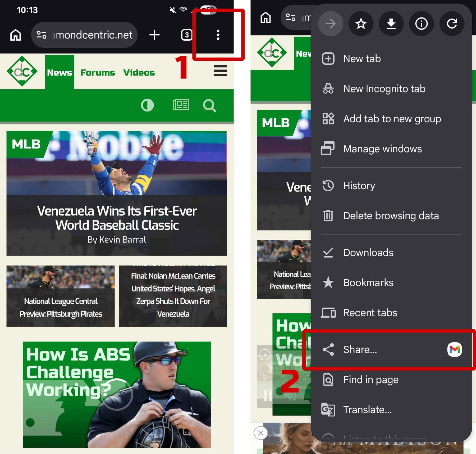Open Venezuela Wins World Baseball Classic article

117,218
